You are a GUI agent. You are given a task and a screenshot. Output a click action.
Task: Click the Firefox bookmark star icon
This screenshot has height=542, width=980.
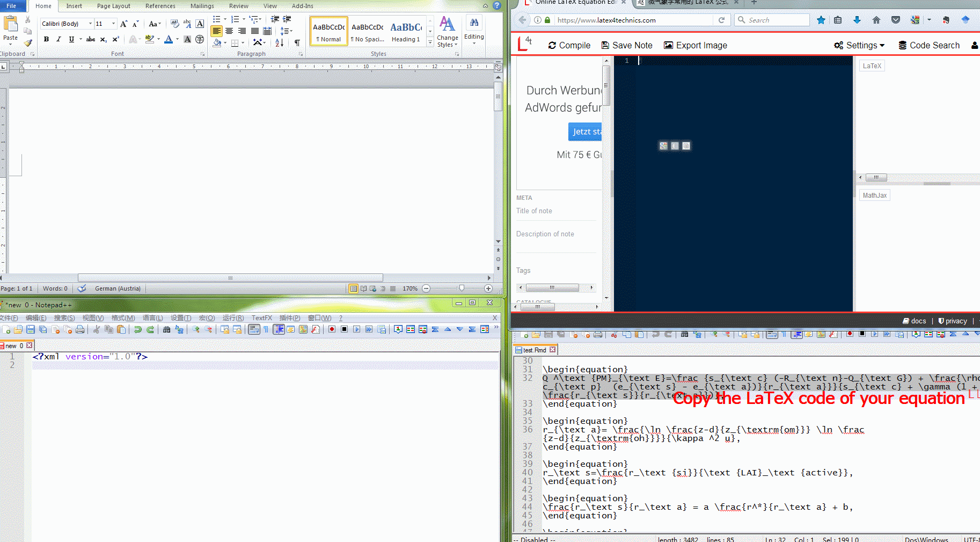821,20
